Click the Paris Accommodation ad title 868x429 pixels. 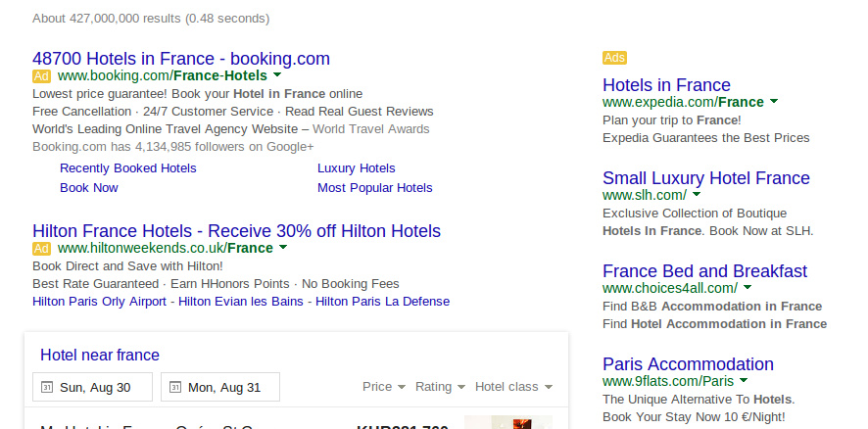click(688, 364)
